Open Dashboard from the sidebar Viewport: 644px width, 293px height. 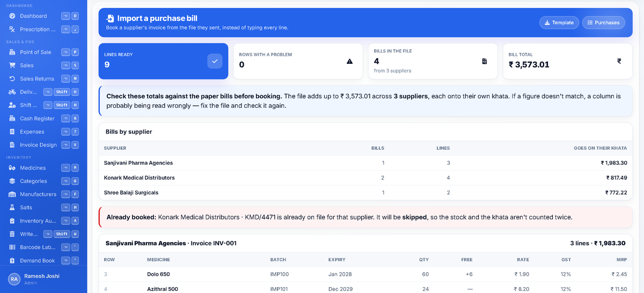click(43, 16)
